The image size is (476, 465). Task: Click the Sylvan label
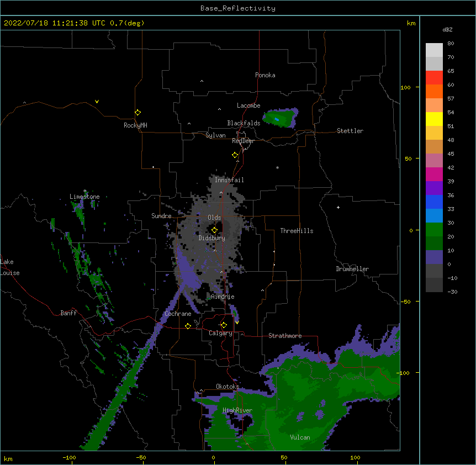pos(215,135)
